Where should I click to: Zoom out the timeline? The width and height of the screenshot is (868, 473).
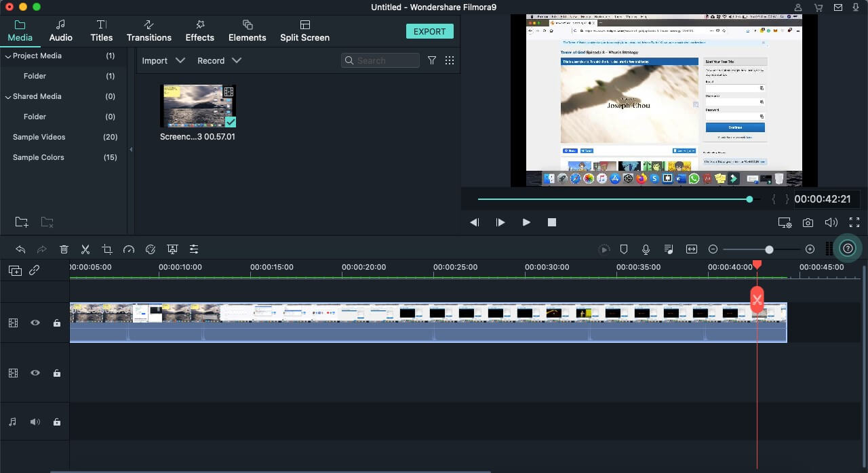(713, 249)
